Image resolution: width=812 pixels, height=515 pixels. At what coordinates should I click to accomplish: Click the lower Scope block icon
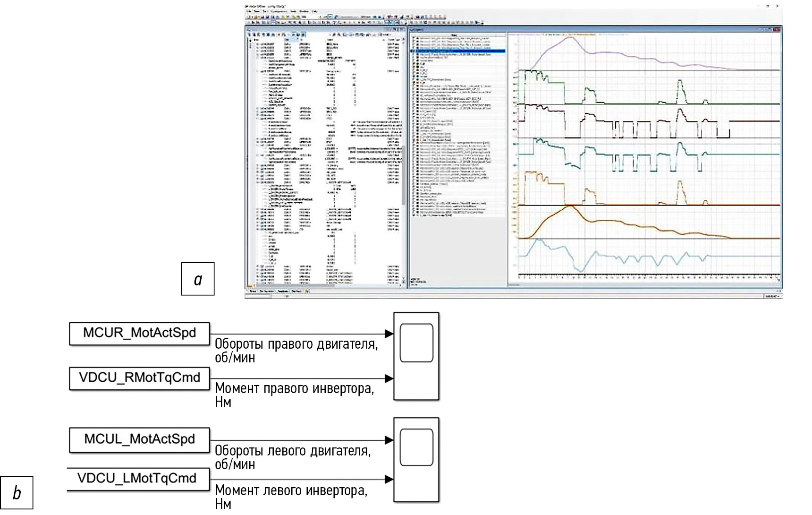click(x=416, y=448)
